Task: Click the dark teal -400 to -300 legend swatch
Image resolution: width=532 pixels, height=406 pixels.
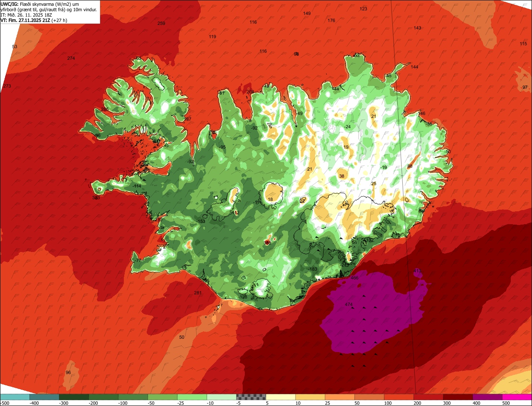Action: [44, 397]
